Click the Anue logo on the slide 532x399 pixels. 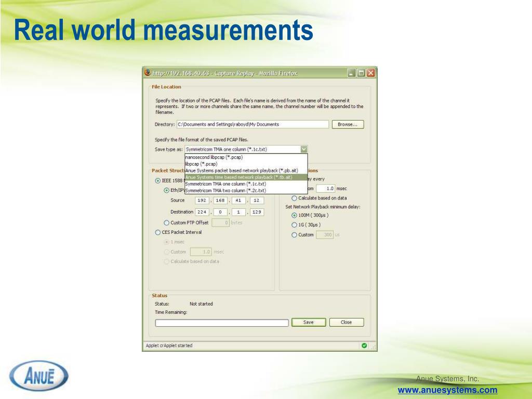(x=38, y=376)
